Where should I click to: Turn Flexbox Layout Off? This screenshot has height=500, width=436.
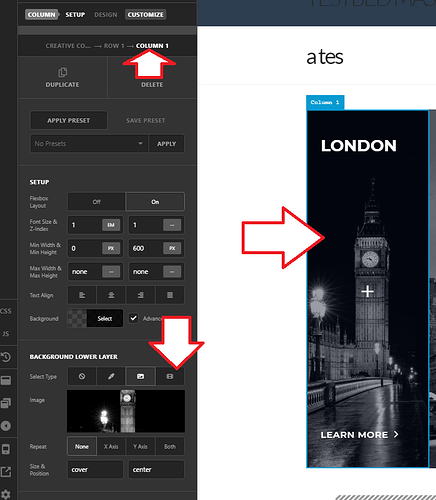tap(97, 202)
